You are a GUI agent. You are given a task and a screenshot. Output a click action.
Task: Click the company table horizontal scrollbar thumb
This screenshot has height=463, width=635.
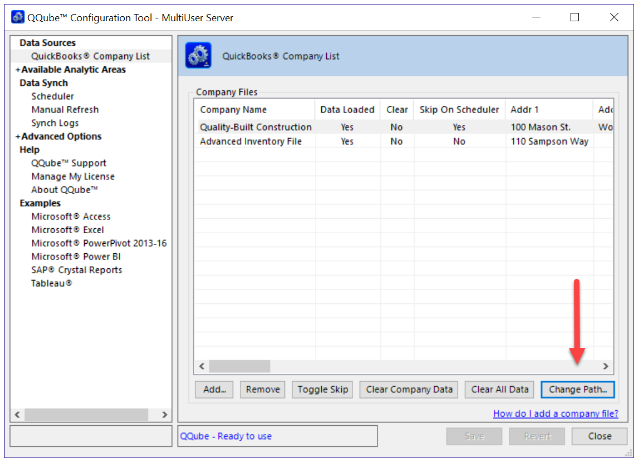(x=239, y=366)
